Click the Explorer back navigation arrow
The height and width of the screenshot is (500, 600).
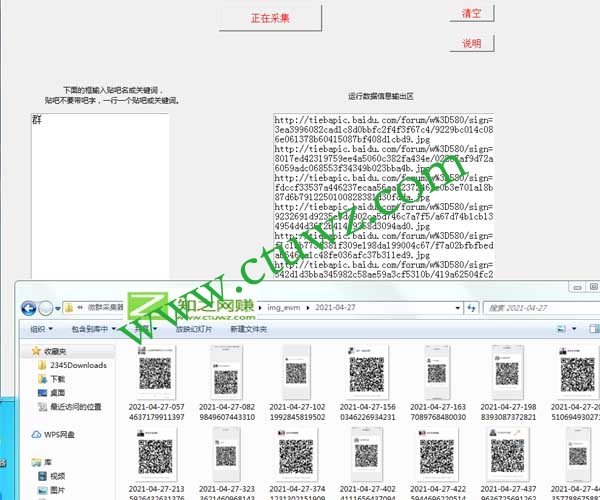tap(29, 308)
